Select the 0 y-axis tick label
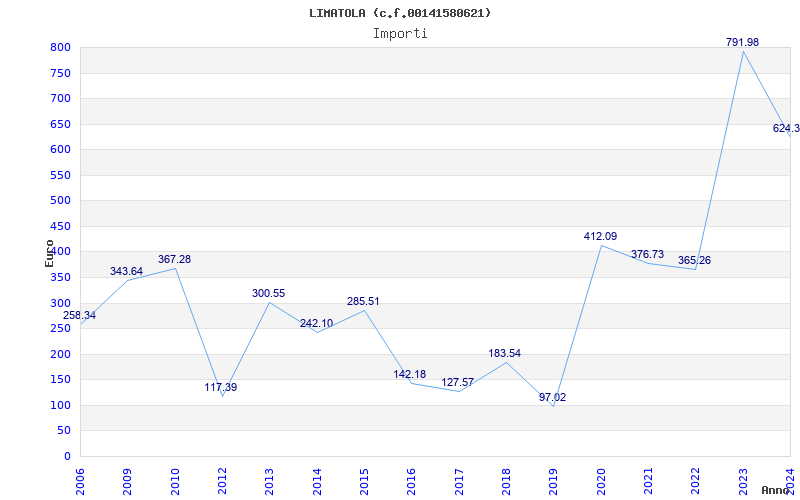 [67, 457]
